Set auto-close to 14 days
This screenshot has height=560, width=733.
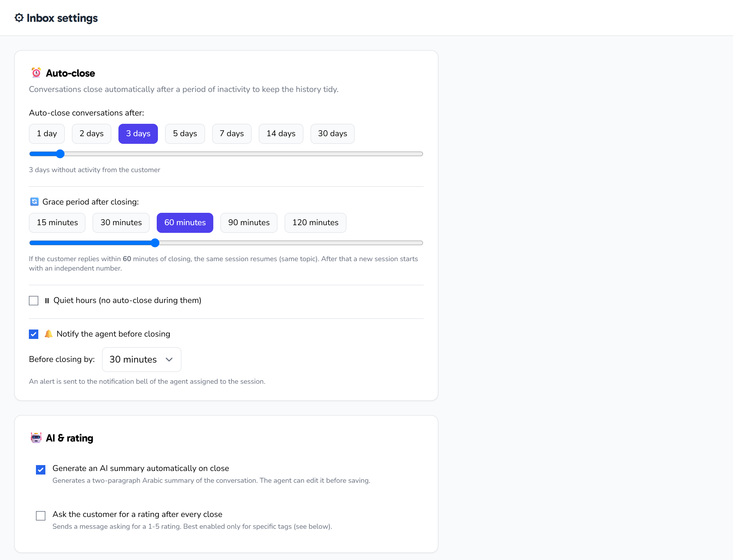(281, 134)
